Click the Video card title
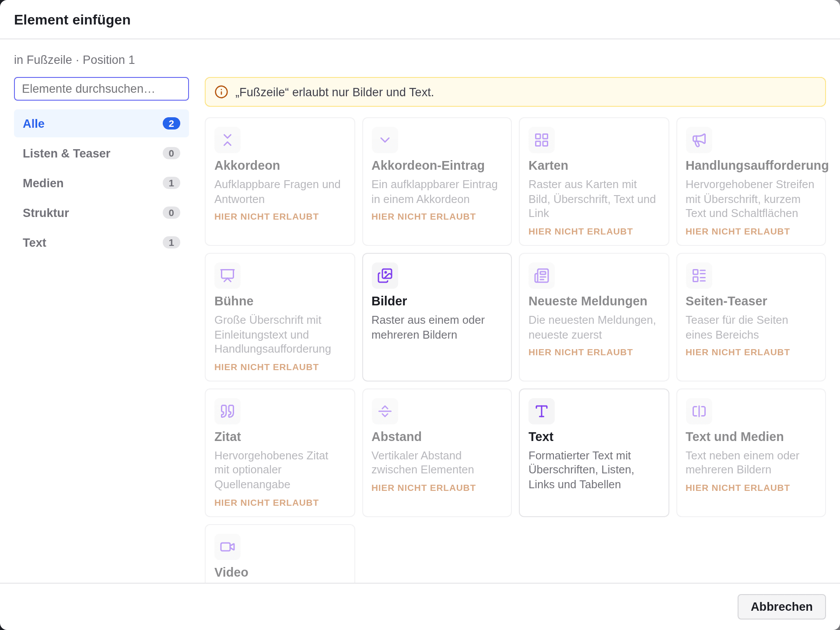The height and width of the screenshot is (630, 840). coord(231,572)
